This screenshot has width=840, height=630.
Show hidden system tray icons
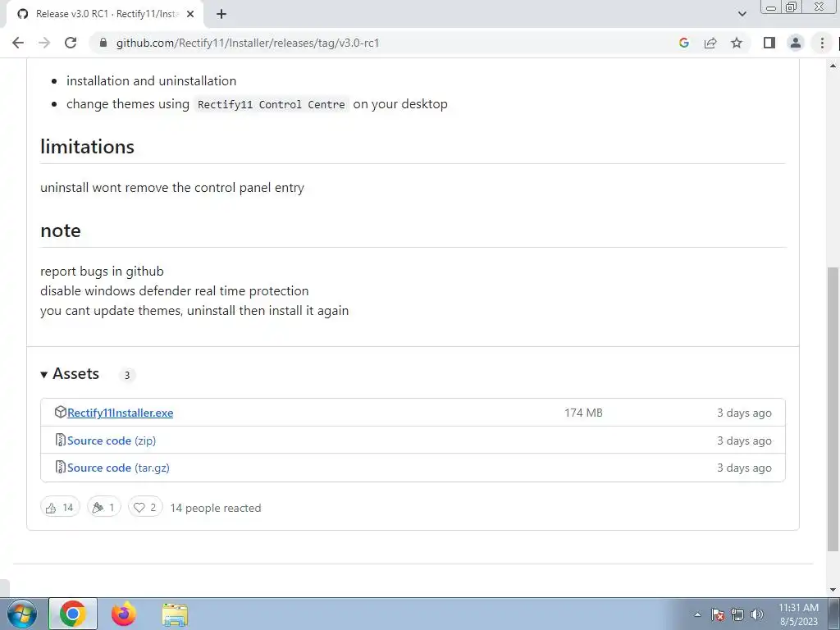(x=697, y=615)
